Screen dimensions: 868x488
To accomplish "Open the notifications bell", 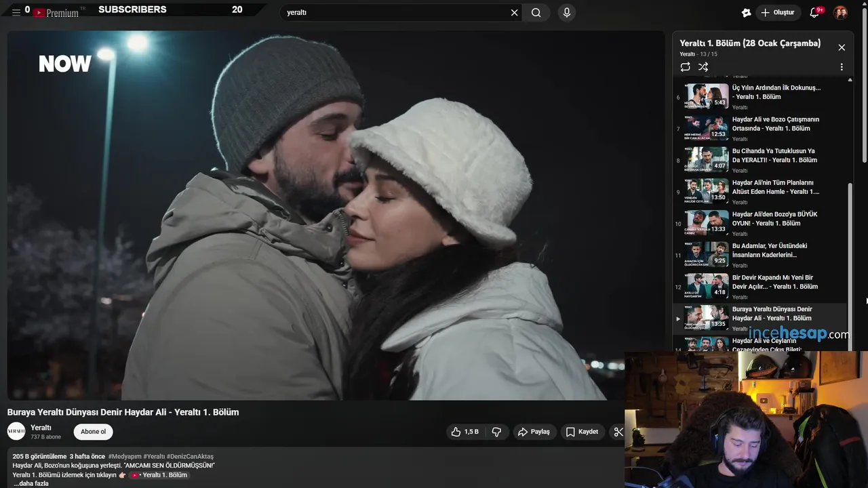I will tap(815, 12).
